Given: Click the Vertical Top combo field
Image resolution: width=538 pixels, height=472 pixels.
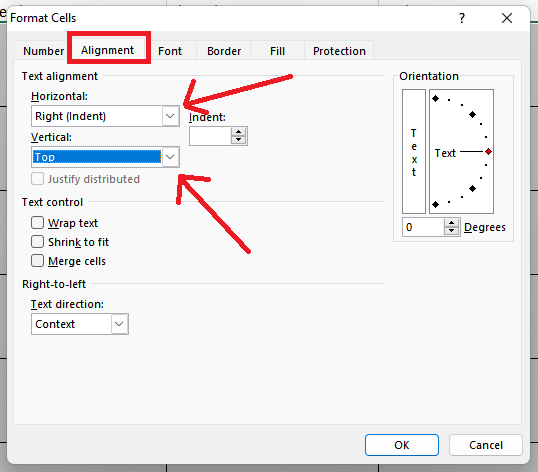Looking at the screenshot, I should tap(105, 157).
